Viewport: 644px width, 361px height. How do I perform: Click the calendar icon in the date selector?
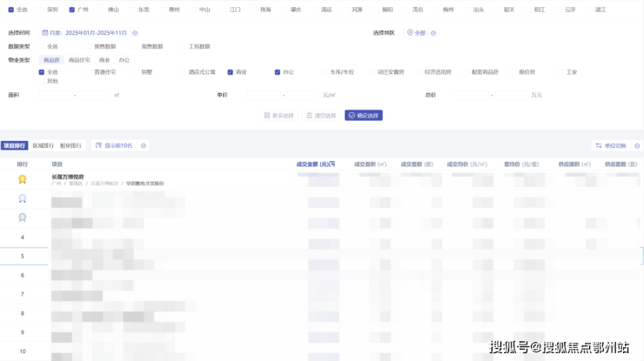(x=44, y=32)
